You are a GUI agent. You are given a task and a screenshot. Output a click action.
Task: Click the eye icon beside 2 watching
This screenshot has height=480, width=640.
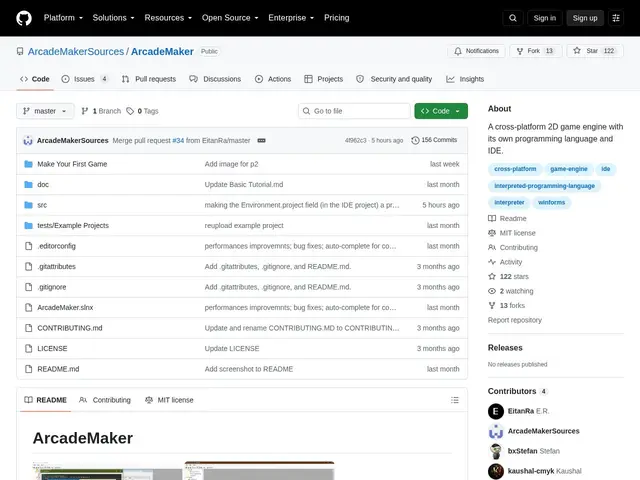point(492,291)
